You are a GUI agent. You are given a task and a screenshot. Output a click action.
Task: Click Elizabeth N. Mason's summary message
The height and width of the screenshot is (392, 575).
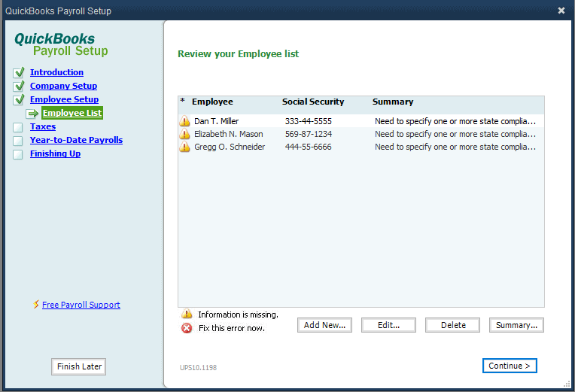coord(455,134)
